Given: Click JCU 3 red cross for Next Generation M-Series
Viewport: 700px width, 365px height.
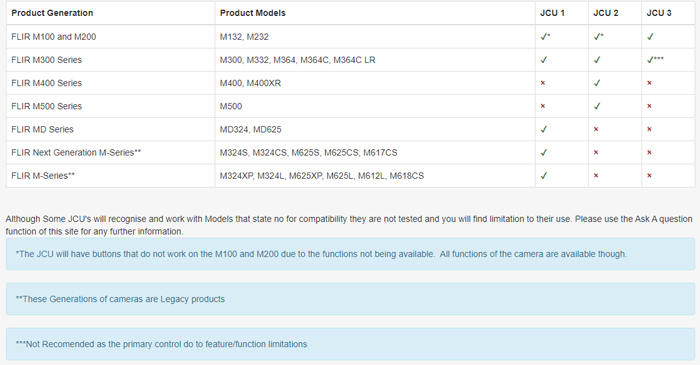Looking at the screenshot, I should (649, 153).
